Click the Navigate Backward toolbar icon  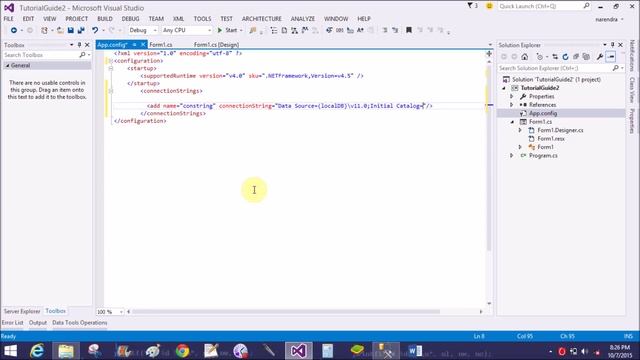[x=13, y=30]
